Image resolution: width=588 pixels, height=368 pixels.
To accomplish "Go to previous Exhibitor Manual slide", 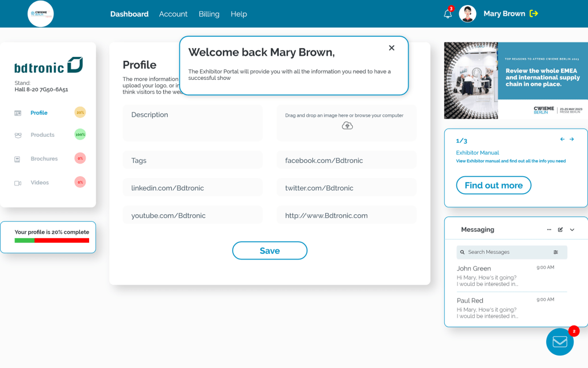I will pos(562,140).
